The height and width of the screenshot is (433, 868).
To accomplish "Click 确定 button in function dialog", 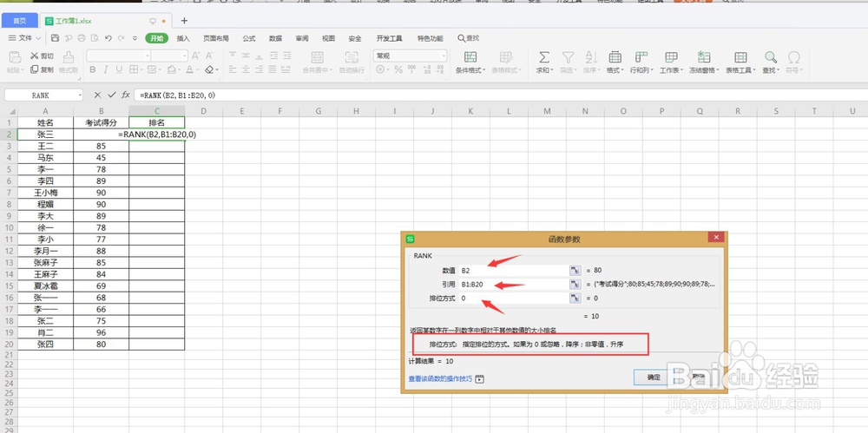I will 654,377.
